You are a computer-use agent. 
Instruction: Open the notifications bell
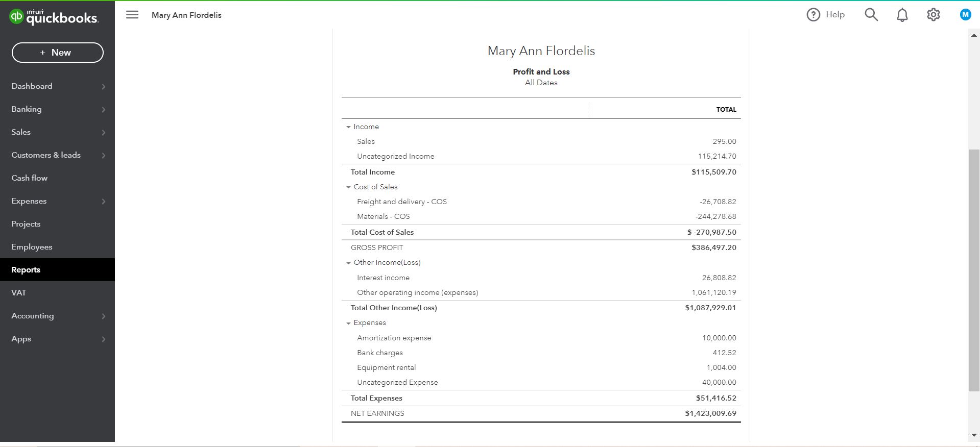(902, 15)
